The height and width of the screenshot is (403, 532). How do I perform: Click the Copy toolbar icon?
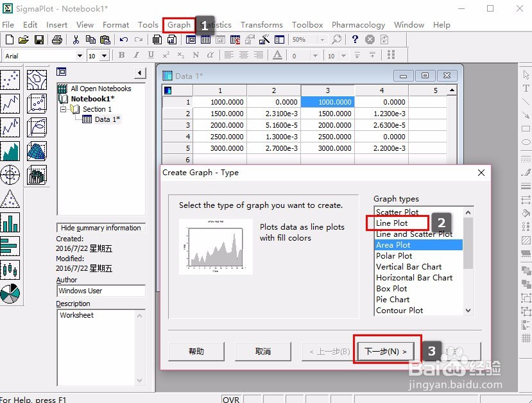click(x=90, y=40)
